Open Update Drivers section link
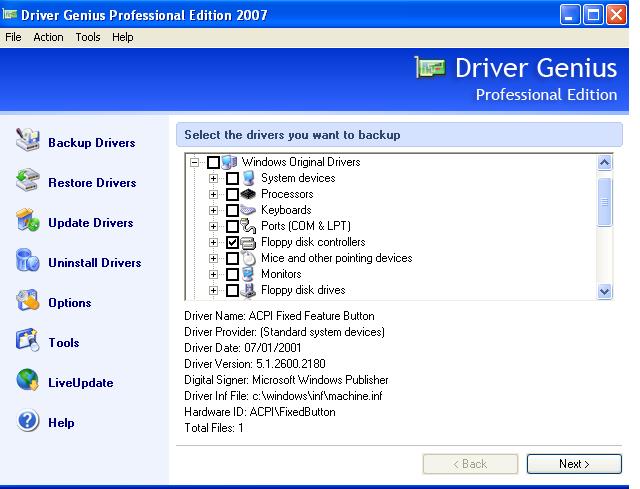 click(x=91, y=223)
